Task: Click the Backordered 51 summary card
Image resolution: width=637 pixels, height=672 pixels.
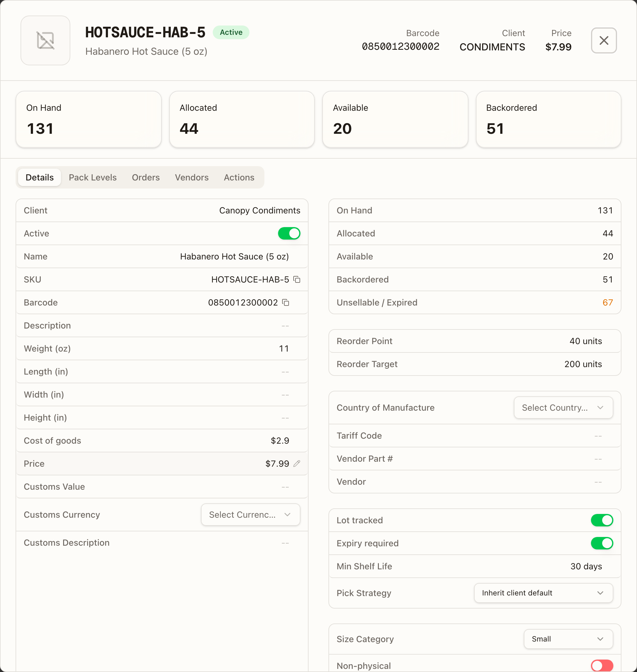Action: (x=548, y=119)
